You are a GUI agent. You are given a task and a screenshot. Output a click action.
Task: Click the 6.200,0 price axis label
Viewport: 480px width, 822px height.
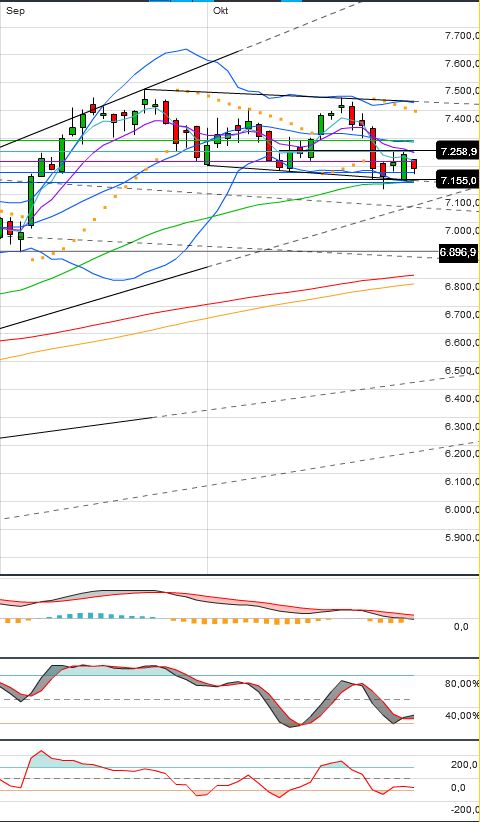pyautogui.click(x=462, y=453)
